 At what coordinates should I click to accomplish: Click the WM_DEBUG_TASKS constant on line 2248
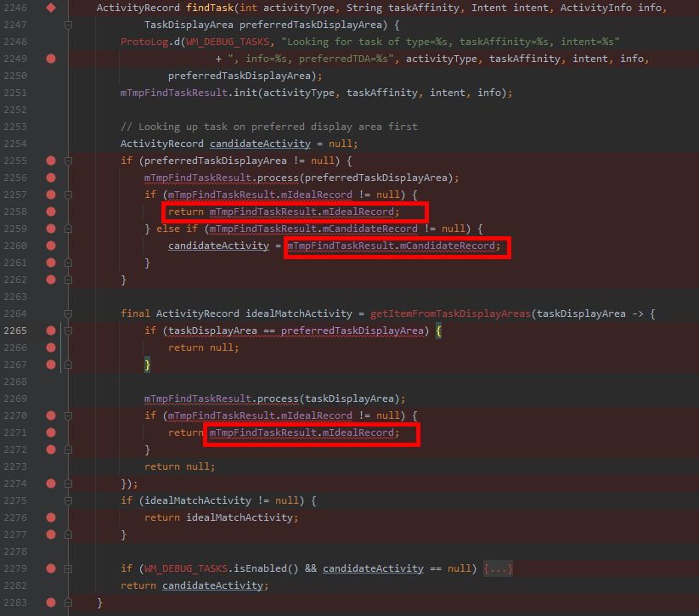click(228, 42)
